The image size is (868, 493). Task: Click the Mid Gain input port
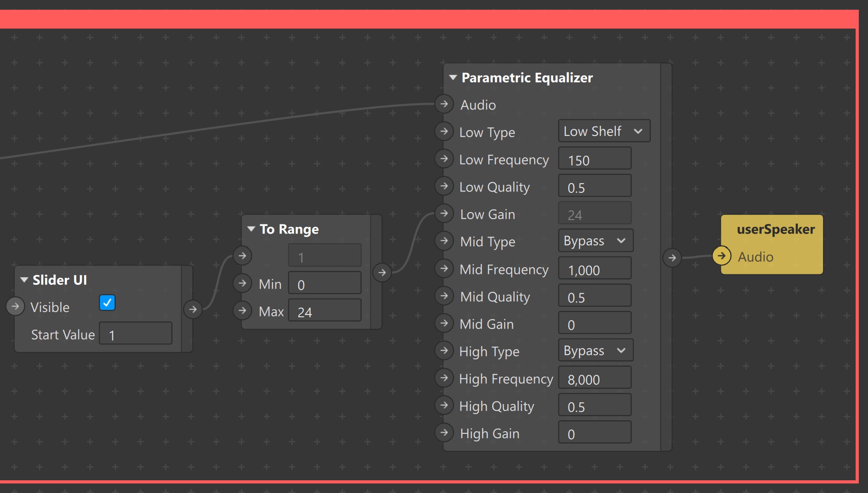[x=444, y=323]
